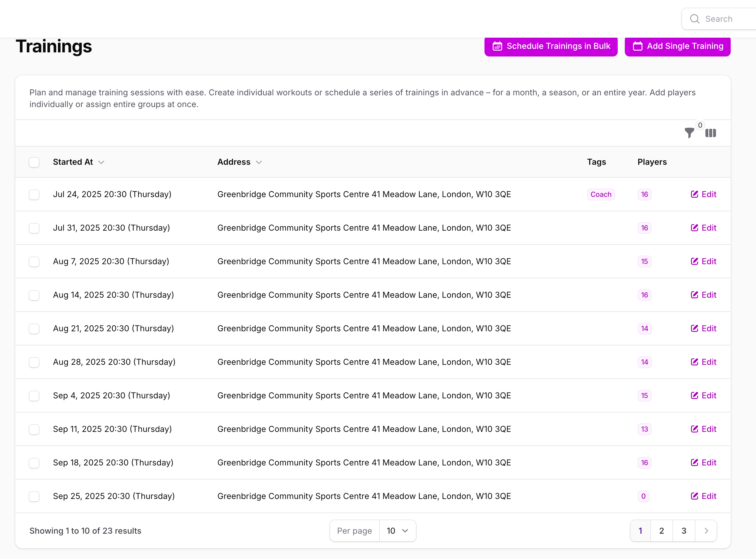This screenshot has height=559, width=756.
Task: Check the Jul 31, 2025 training row
Action: (x=34, y=228)
